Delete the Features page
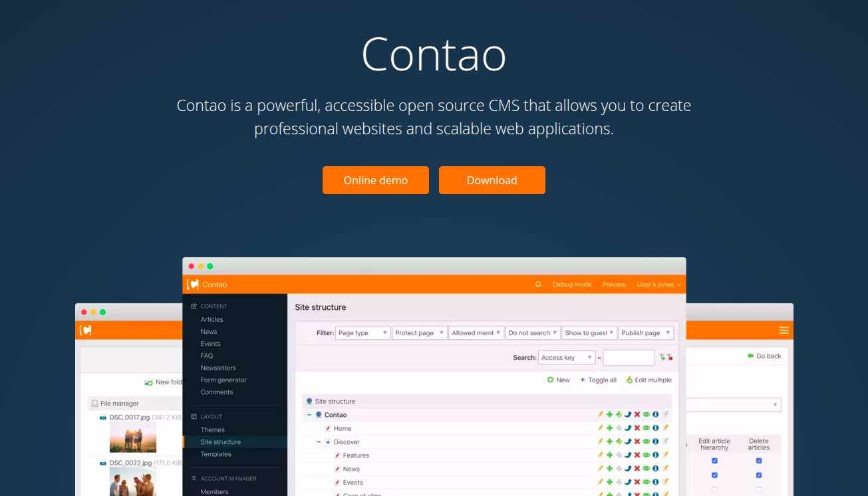Screen dimensions: 868x496 (x=637, y=455)
